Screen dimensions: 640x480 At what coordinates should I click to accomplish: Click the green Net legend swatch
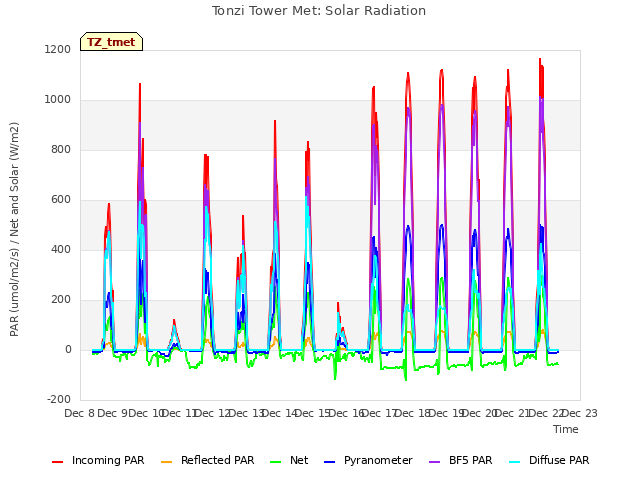276,462
